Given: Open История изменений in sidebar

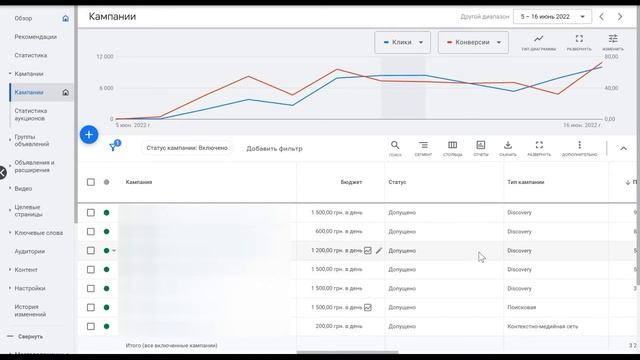Looking at the screenshot, I should 30,311.
